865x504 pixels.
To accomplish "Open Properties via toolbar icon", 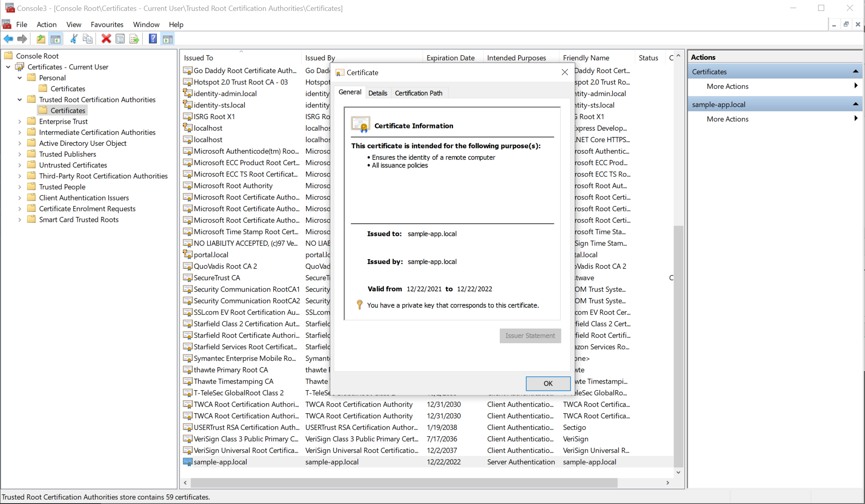I will [120, 39].
